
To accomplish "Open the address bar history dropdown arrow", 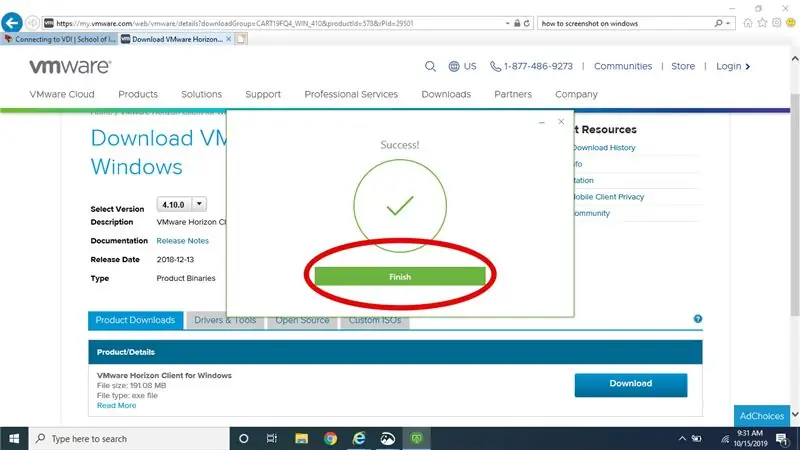I will click(x=507, y=23).
